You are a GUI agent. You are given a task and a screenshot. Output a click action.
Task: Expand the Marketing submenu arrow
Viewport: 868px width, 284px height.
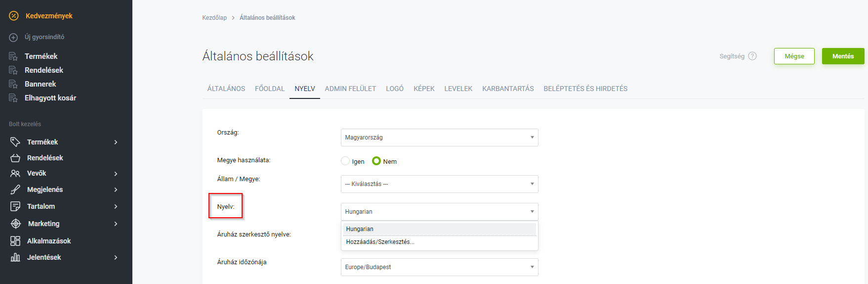pos(116,224)
